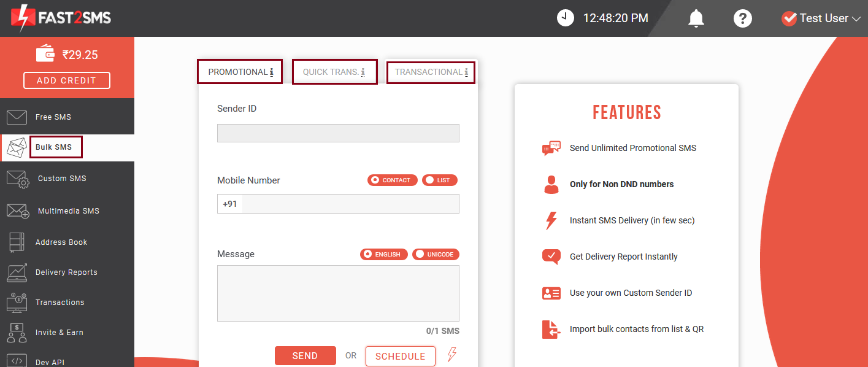Open Address Book icon

[x=17, y=242]
